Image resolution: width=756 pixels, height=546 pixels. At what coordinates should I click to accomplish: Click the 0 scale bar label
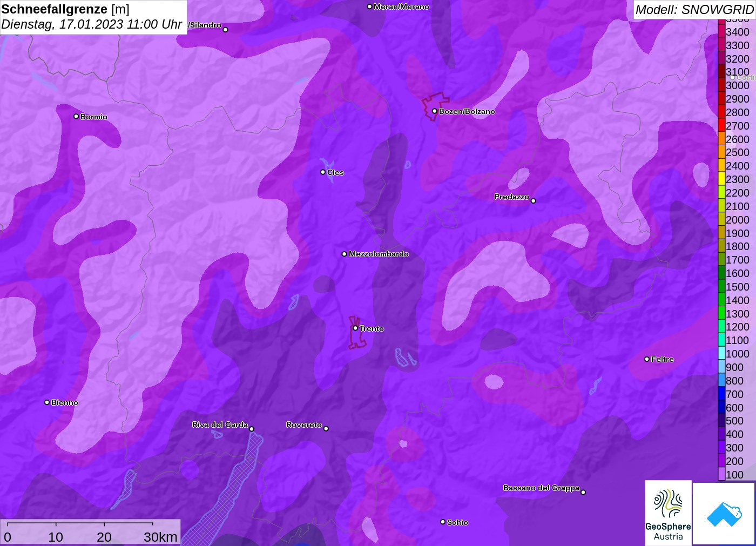[8, 537]
